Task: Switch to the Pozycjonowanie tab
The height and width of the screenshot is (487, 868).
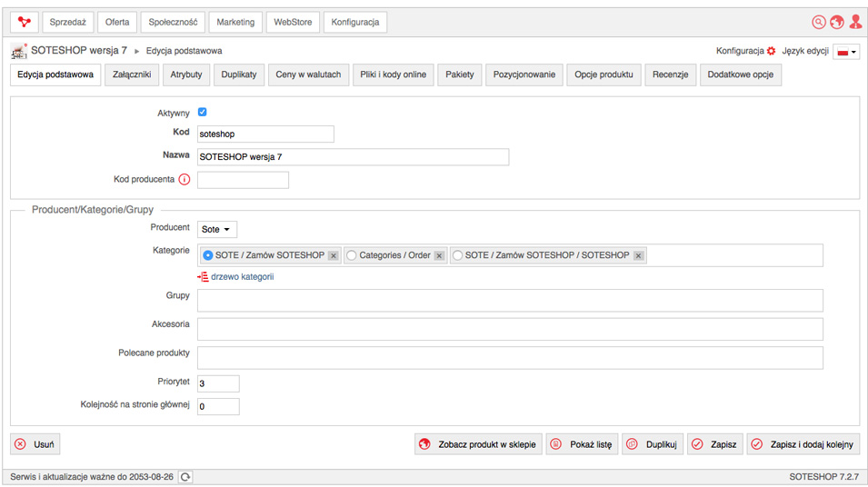Action: 524,75
